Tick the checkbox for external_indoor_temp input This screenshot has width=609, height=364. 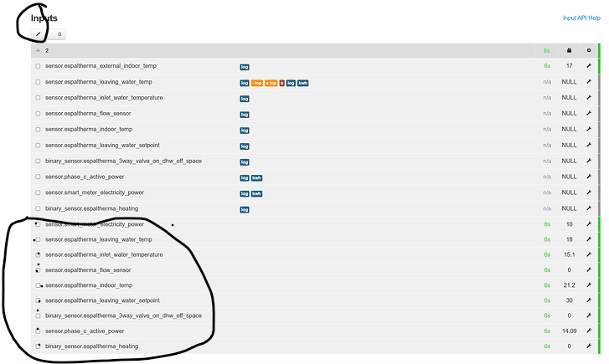pyautogui.click(x=38, y=66)
